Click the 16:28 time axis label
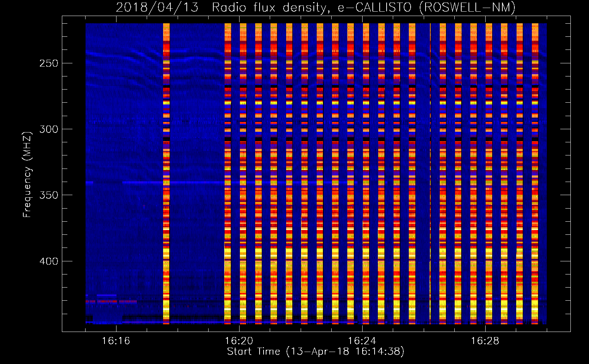Viewport: 589px width, 364px height. [485, 341]
